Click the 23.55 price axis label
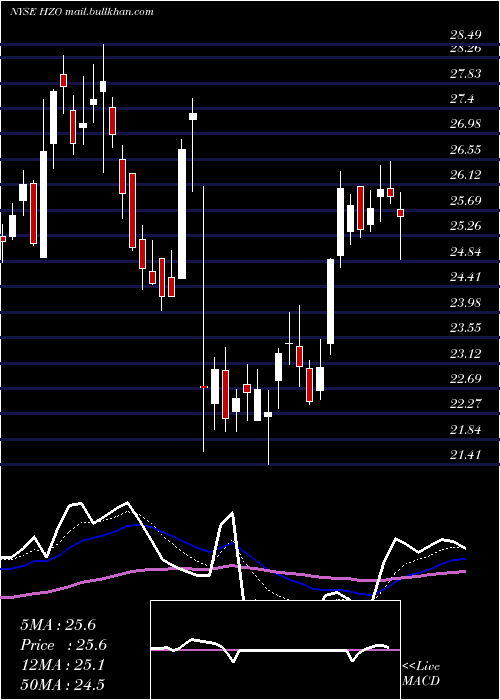The height and width of the screenshot is (700, 500). [x=466, y=328]
